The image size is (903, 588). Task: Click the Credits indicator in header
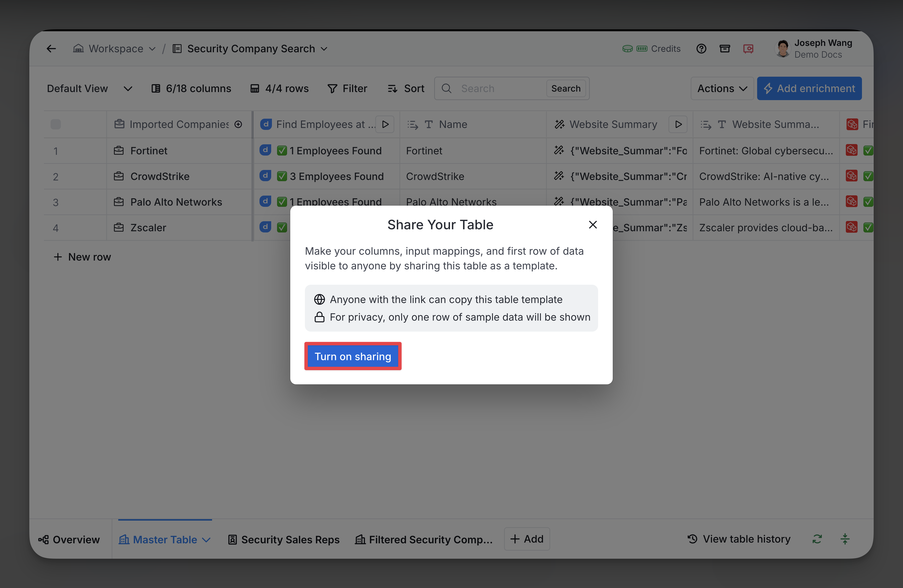click(x=651, y=49)
